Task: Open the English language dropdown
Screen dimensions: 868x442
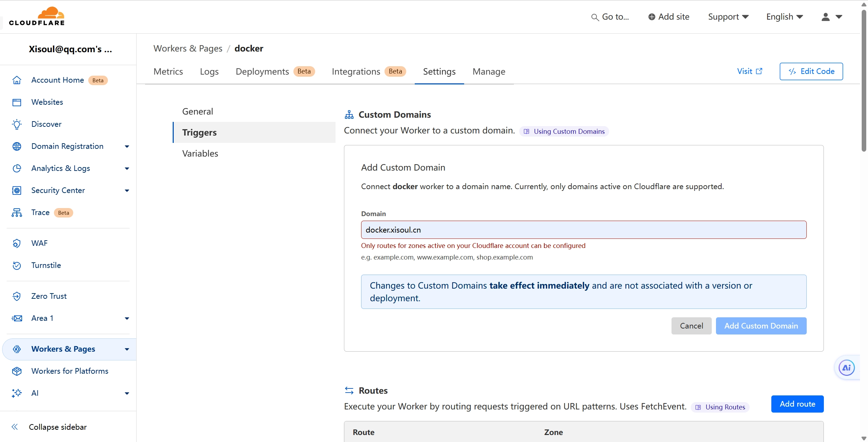Action: pos(785,17)
